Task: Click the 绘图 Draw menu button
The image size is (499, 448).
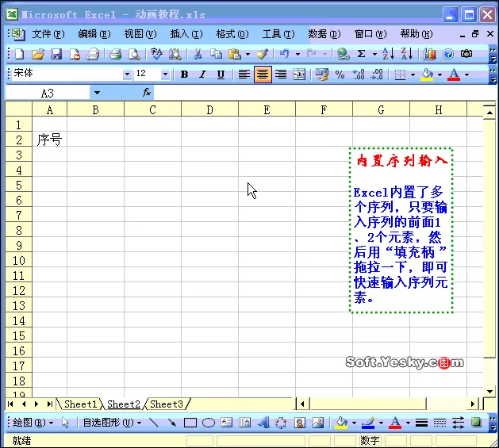Action: click(33, 423)
